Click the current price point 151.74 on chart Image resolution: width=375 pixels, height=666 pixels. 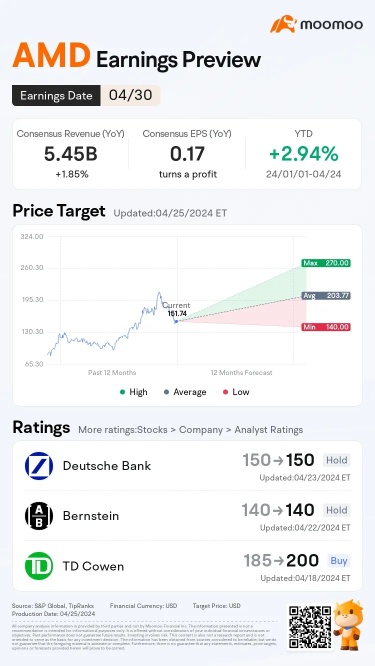click(x=176, y=322)
